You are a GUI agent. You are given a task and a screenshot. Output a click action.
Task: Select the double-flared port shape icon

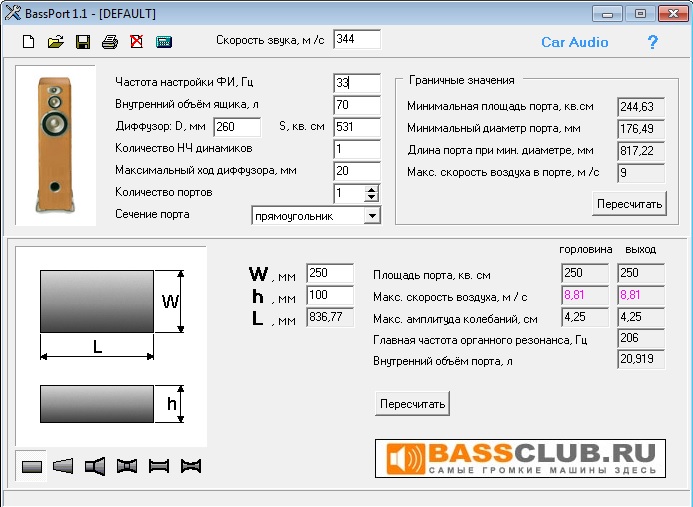pyautogui.click(x=127, y=466)
